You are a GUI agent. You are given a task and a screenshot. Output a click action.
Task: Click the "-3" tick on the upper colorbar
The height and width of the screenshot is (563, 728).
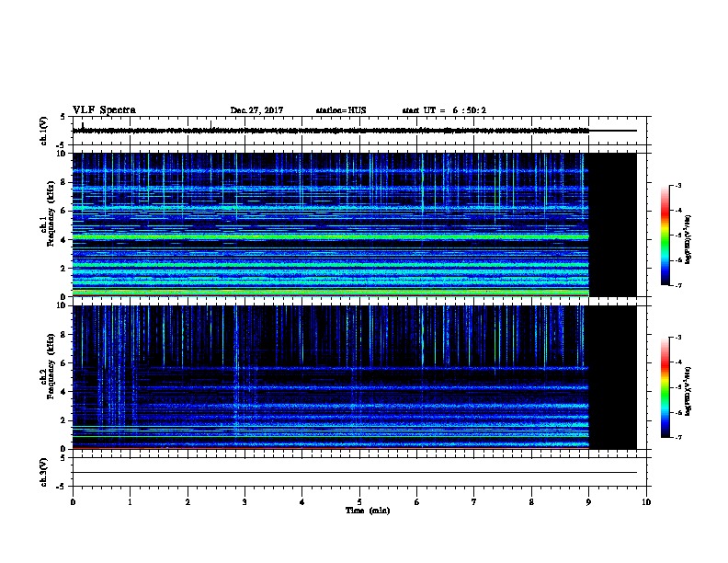pyautogui.click(x=677, y=185)
